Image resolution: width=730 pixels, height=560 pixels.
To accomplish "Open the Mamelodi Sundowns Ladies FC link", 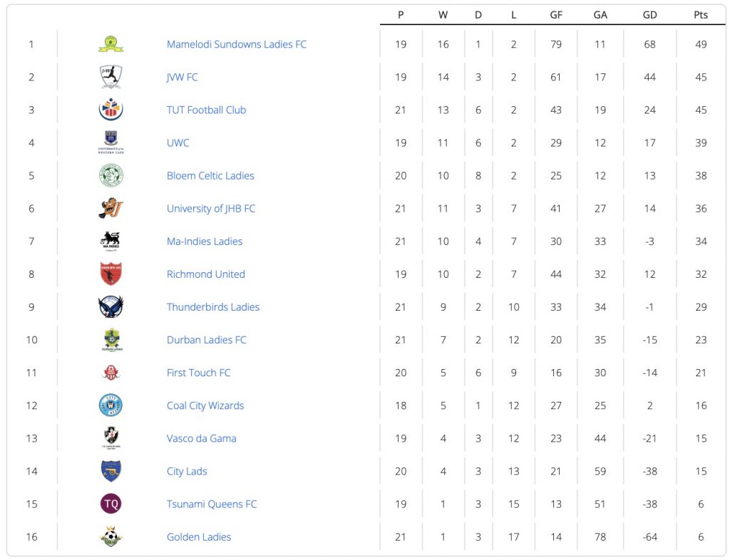I will pos(236,44).
